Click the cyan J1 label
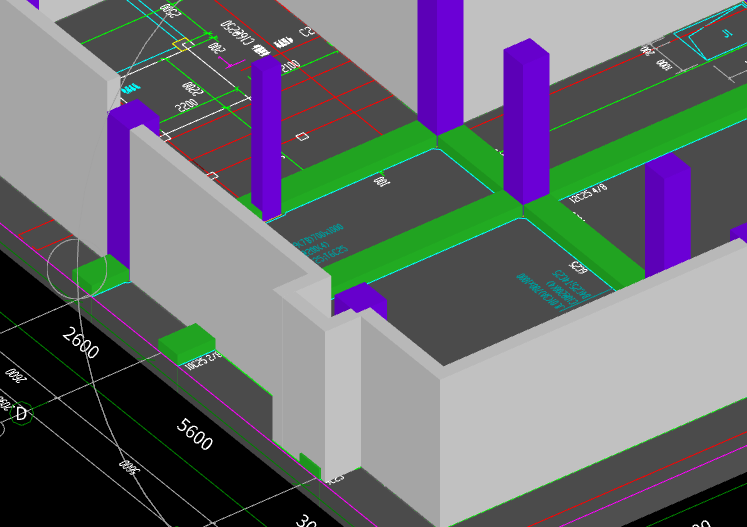Screen dimensions: 747x527 [x=727, y=33]
